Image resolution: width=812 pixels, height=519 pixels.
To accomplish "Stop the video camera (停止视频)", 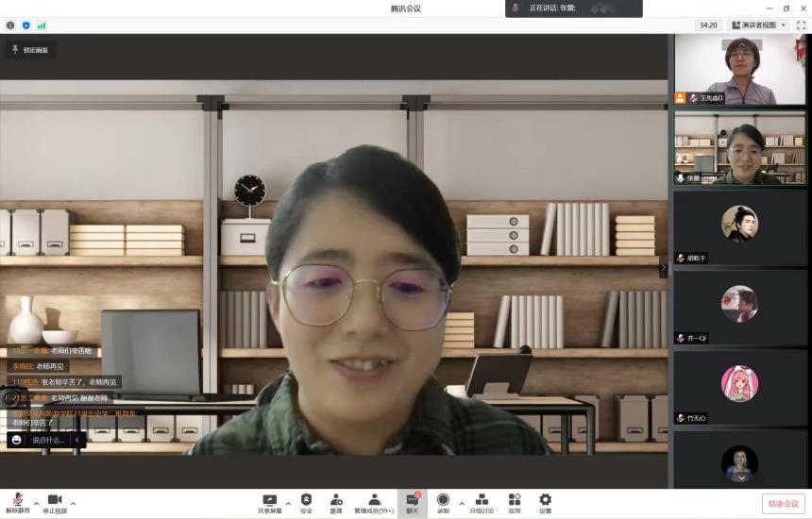I will (x=55, y=501).
